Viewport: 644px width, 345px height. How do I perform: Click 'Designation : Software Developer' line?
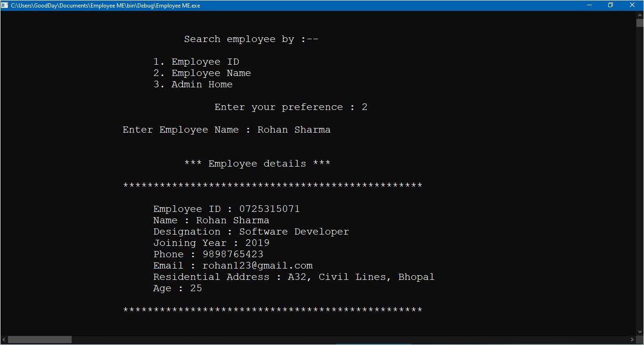(251, 232)
